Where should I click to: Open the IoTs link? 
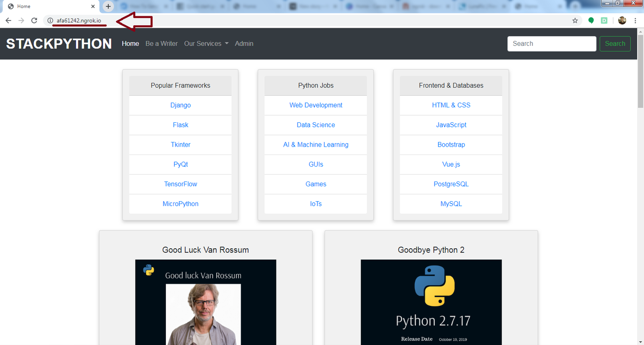tap(316, 204)
